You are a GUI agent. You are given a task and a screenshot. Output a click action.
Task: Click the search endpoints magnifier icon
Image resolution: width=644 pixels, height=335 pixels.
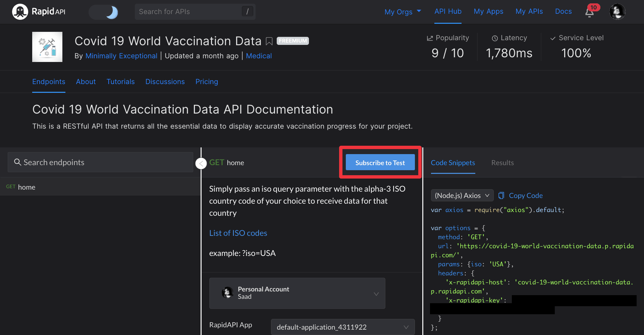tap(17, 162)
